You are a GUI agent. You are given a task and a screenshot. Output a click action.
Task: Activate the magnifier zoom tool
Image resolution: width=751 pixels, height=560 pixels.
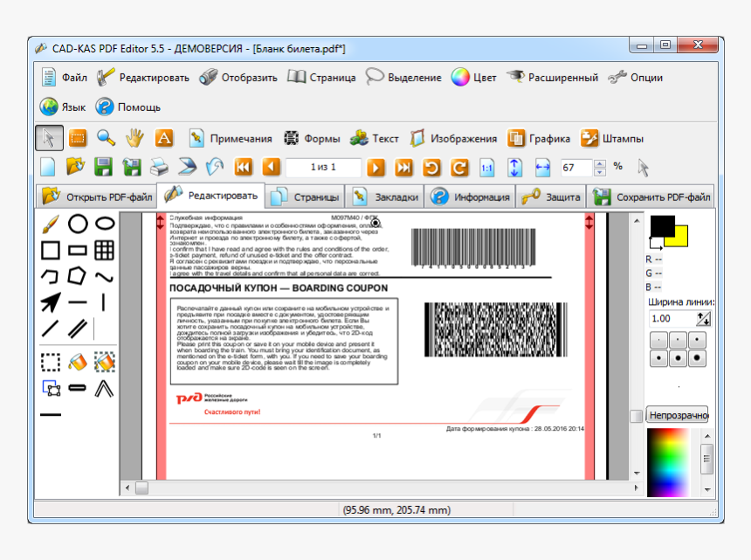click(x=106, y=138)
